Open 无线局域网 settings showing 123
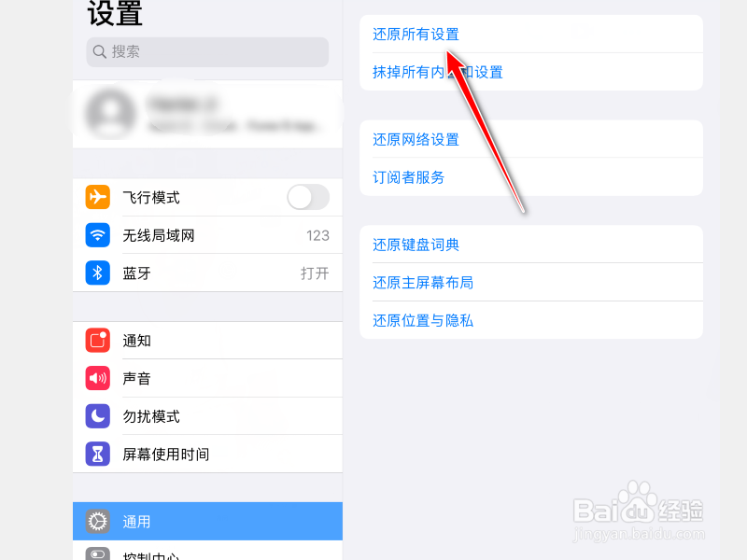The width and height of the screenshot is (747, 560). pos(207,235)
